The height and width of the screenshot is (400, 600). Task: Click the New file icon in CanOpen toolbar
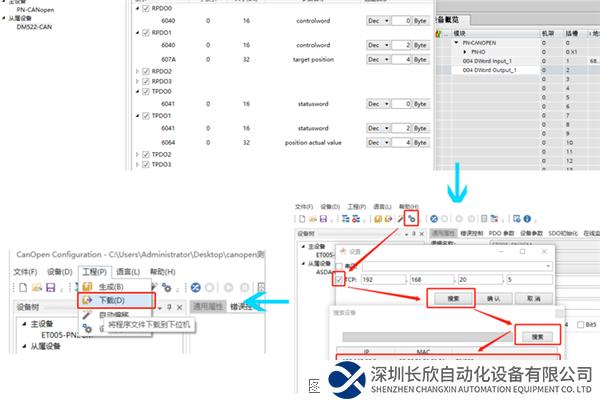point(21,285)
